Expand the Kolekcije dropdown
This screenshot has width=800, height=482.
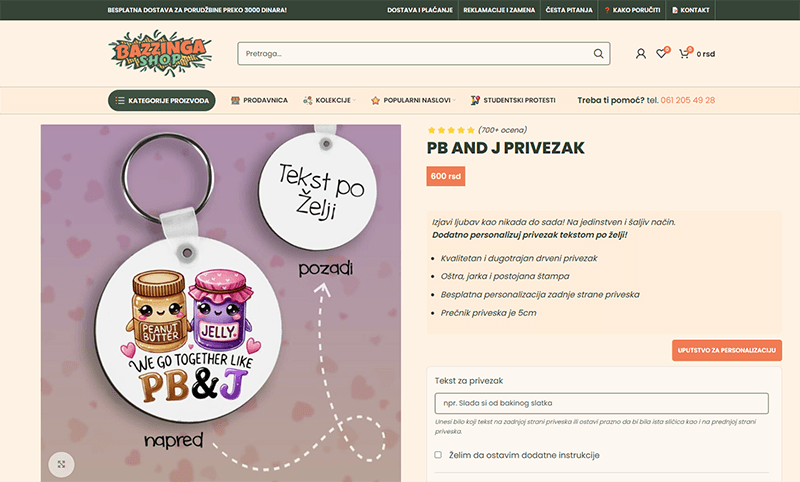tap(329, 100)
